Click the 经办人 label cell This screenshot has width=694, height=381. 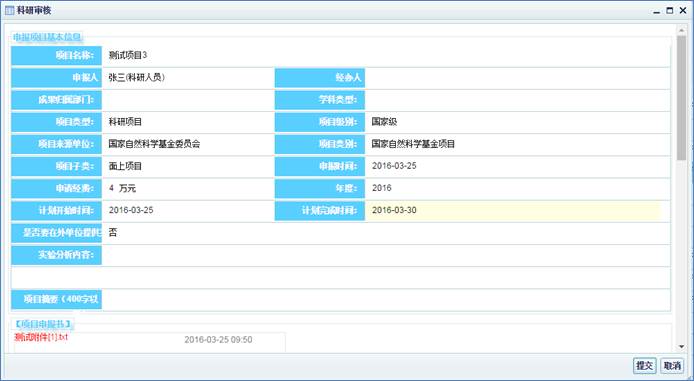[x=320, y=78]
